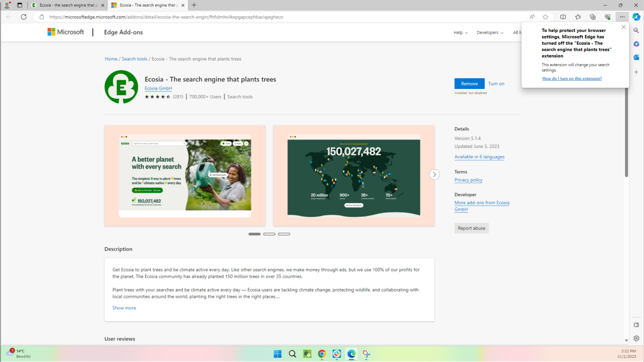
Task: Open sidebar Search icon
Action: tap(636, 31)
